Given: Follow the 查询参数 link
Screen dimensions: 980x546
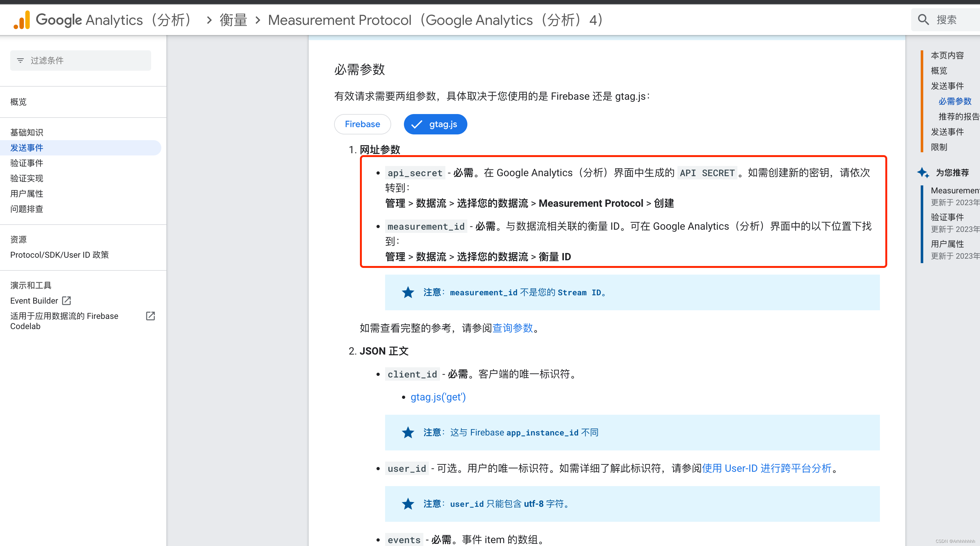Looking at the screenshot, I should coord(512,328).
